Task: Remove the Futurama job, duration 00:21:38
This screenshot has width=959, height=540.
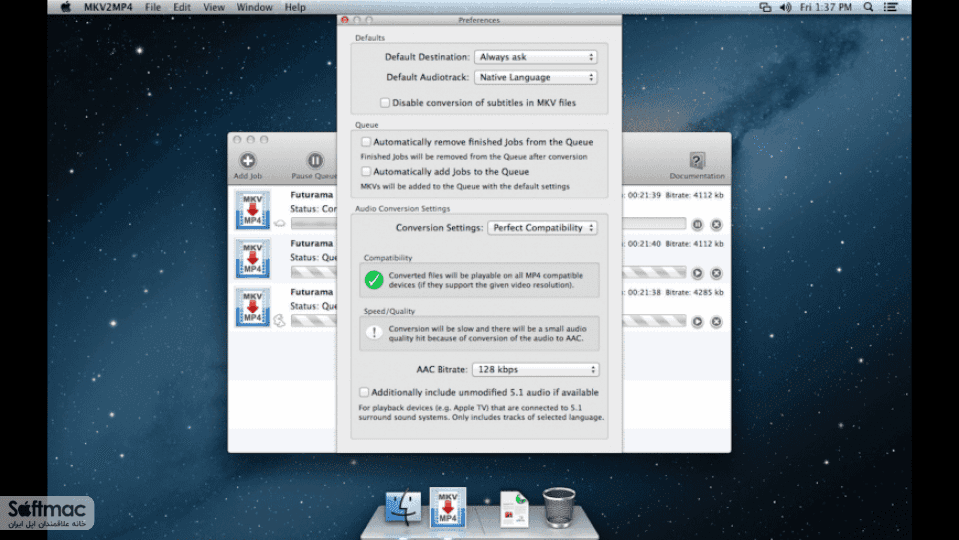Action: [x=716, y=322]
